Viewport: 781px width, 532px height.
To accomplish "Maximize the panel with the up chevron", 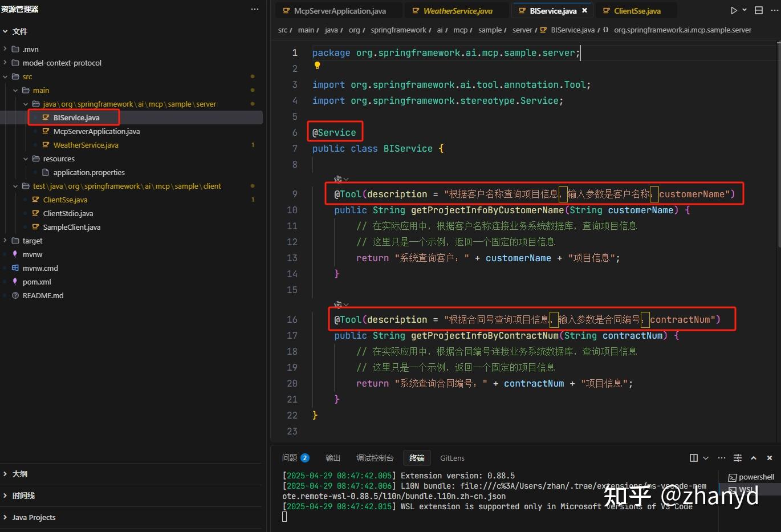I will (754, 458).
